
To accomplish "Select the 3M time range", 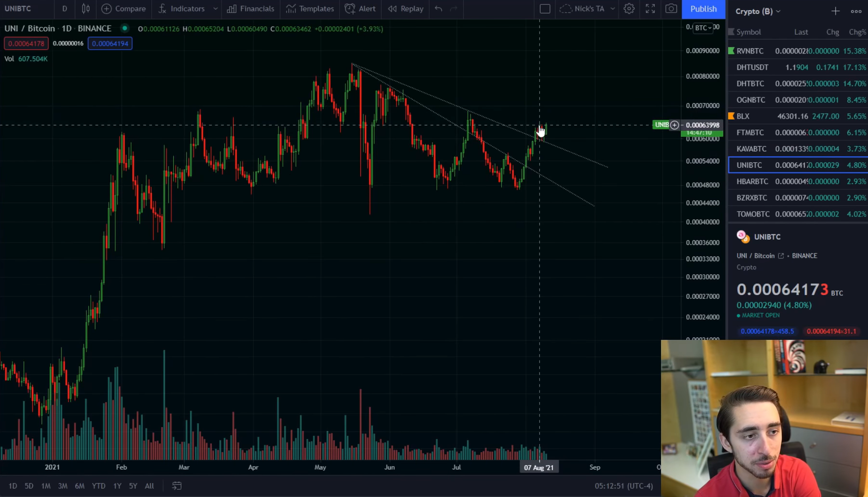I will (63, 486).
